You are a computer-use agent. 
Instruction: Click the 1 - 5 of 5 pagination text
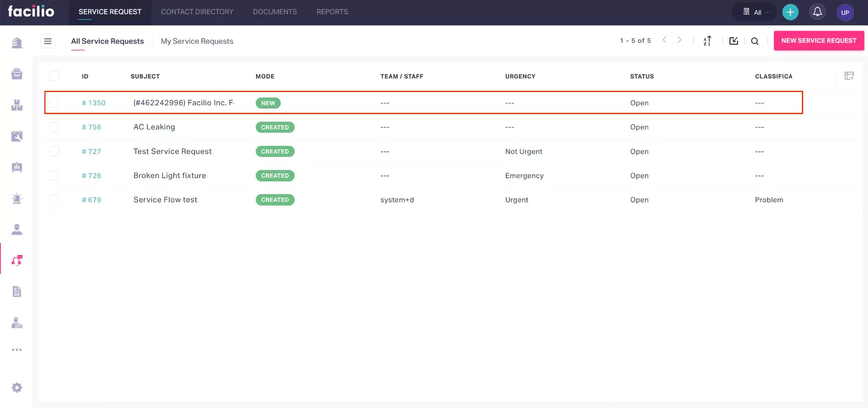[x=635, y=41]
